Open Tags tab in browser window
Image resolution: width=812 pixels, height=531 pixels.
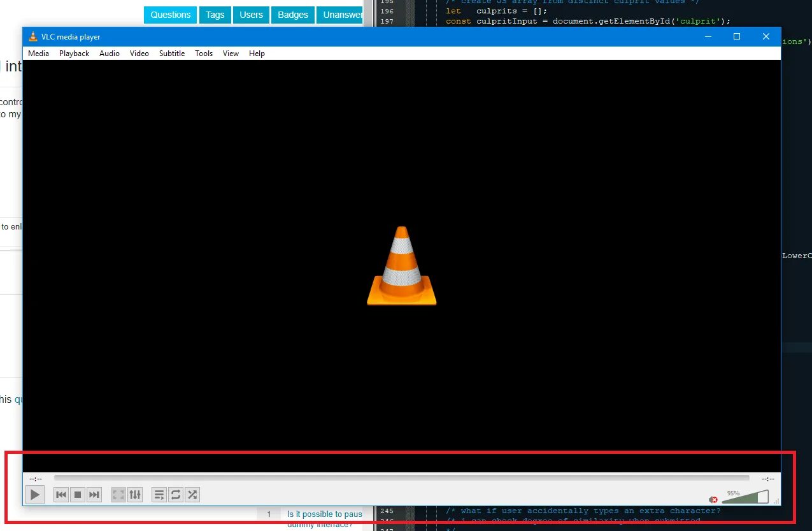[x=215, y=15]
